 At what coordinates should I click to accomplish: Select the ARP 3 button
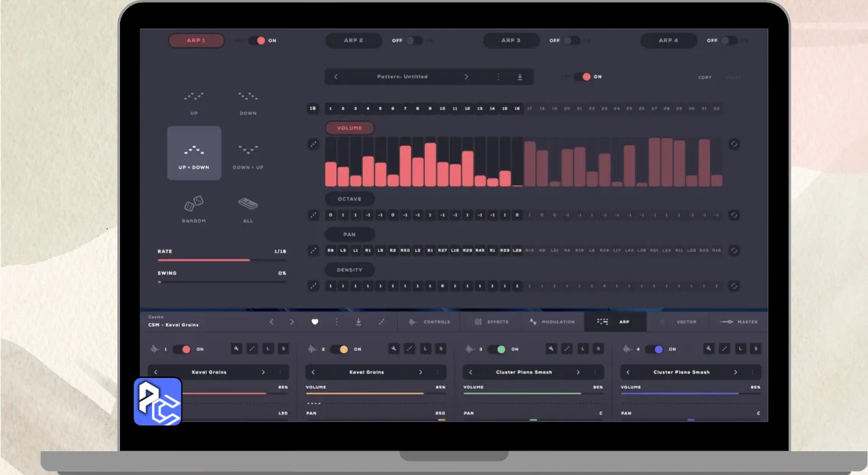point(511,41)
